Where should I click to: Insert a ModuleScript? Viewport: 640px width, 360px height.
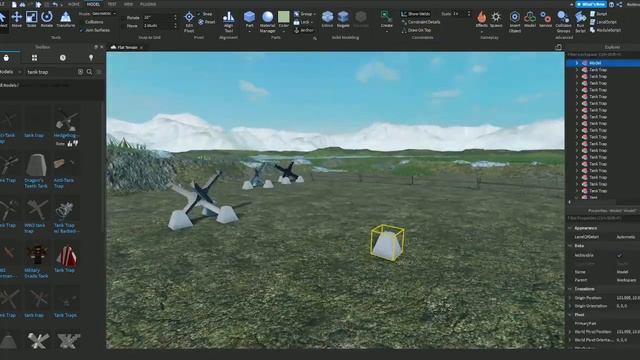605,30
